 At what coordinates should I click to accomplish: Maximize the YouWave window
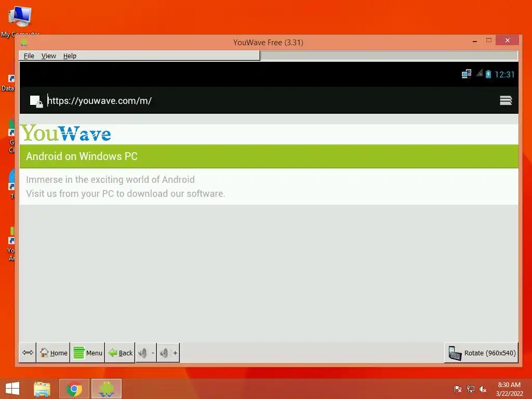click(489, 41)
